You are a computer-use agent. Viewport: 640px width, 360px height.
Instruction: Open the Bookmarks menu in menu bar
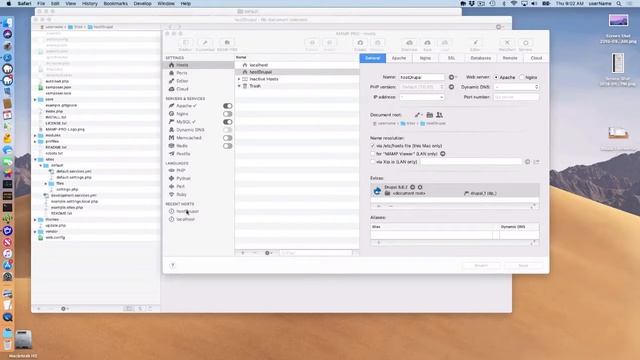coord(116,3)
